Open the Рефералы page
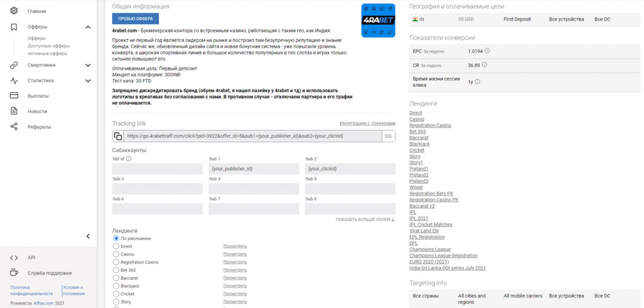This screenshot has height=308, width=644. (x=39, y=127)
